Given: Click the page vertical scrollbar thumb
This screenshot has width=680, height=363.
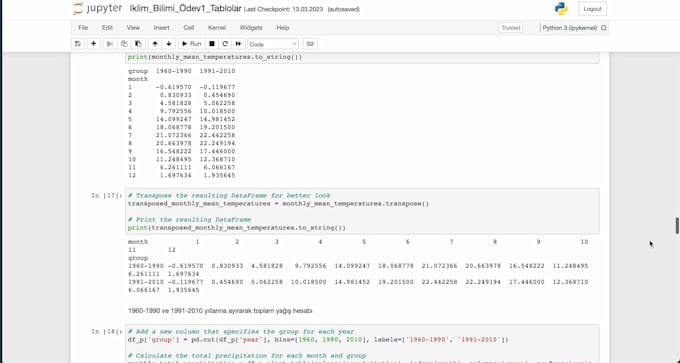Looking at the screenshot, I should pos(677,226).
